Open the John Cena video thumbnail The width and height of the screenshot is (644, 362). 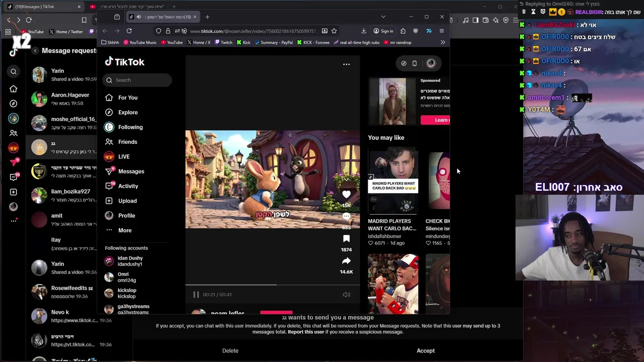tap(393, 284)
